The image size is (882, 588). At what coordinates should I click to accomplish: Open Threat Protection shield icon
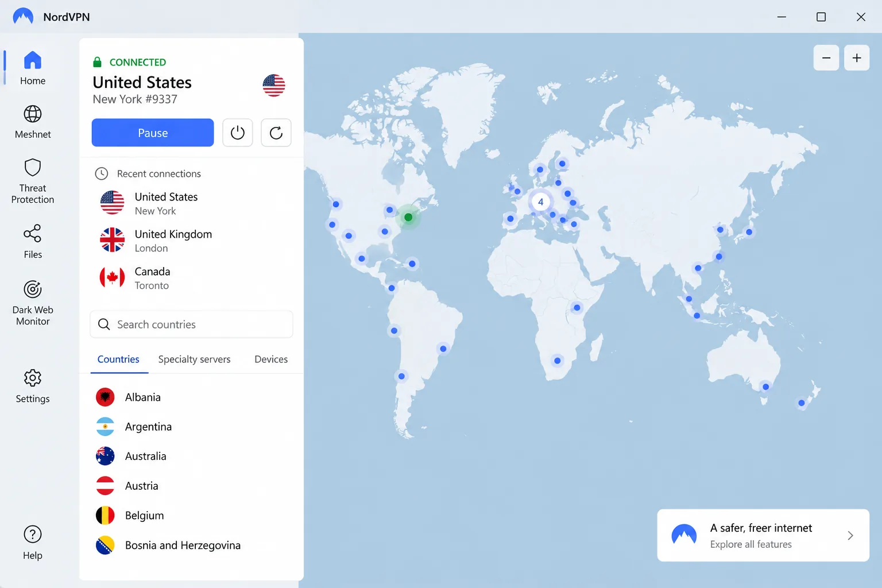coord(33,168)
